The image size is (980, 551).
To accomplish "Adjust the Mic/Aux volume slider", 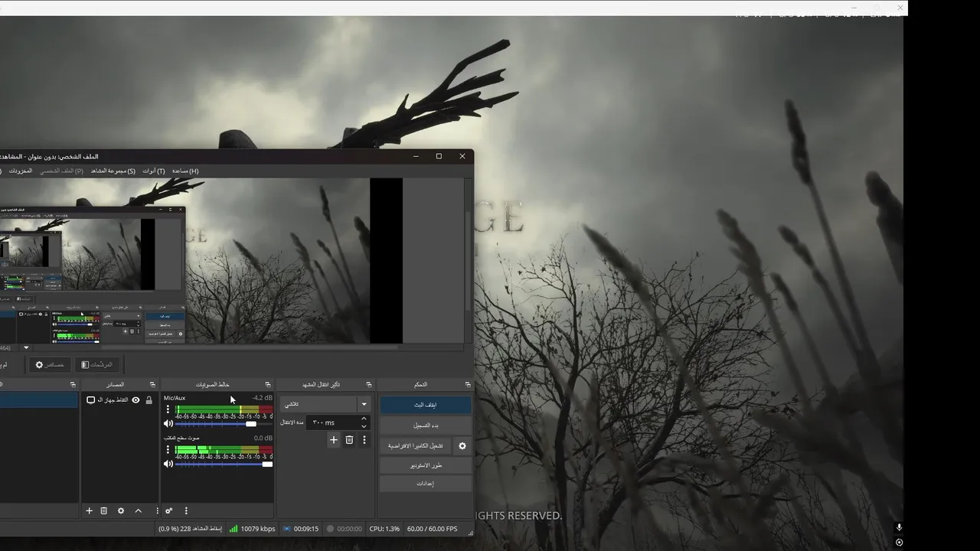I will coord(224,423).
